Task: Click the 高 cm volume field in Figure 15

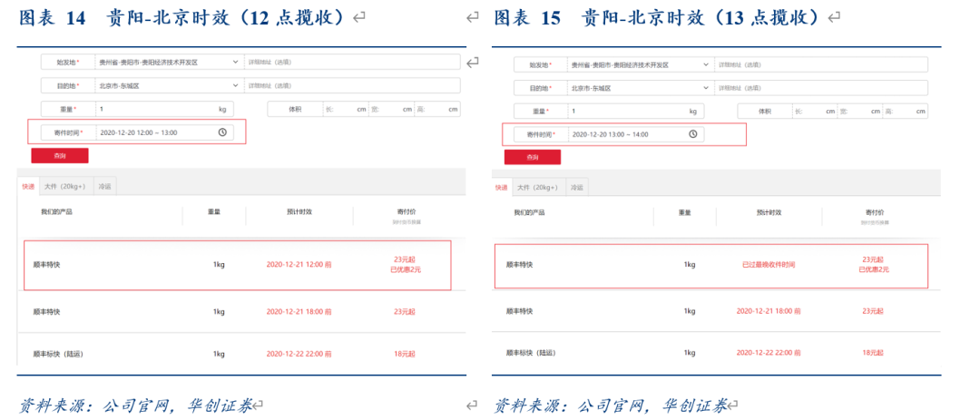Action: pos(906,112)
